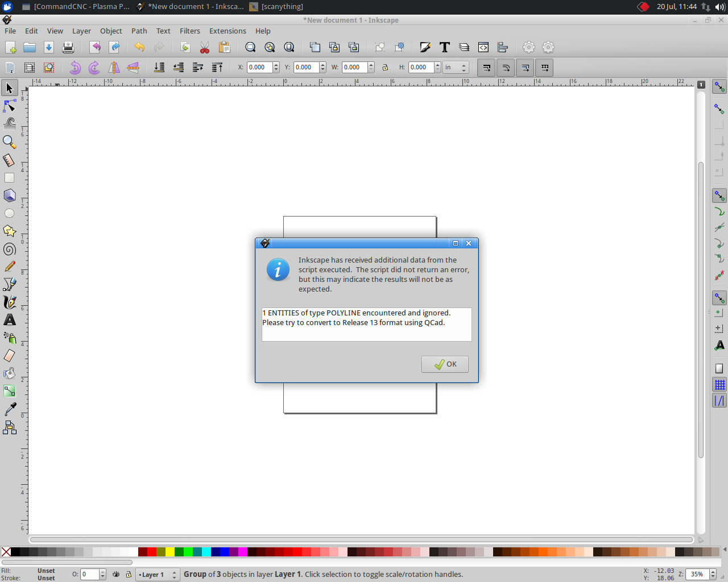Open the File menu
Viewport: 728px width, 582px height.
point(10,31)
